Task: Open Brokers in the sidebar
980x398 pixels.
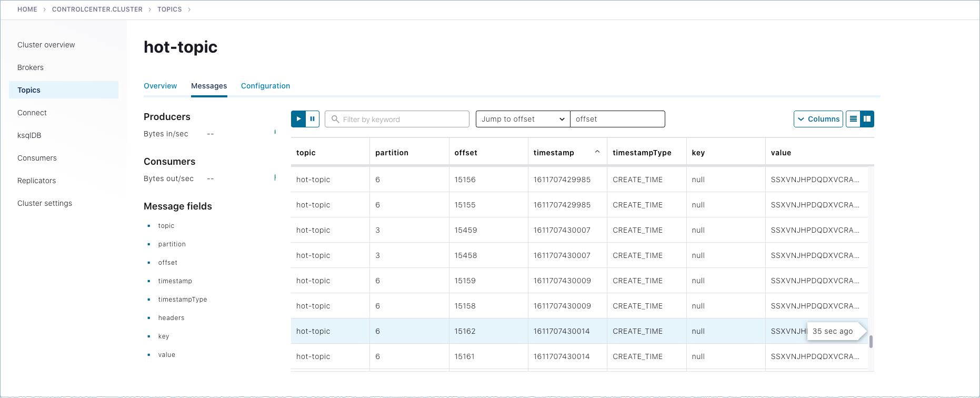Action: (31, 67)
